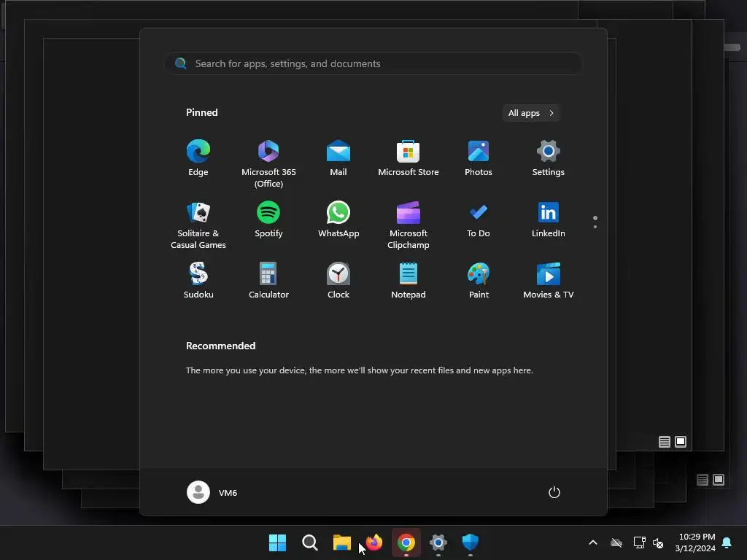
Task: Open Microsoft Store from pinned apps
Action: pyautogui.click(x=409, y=158)
